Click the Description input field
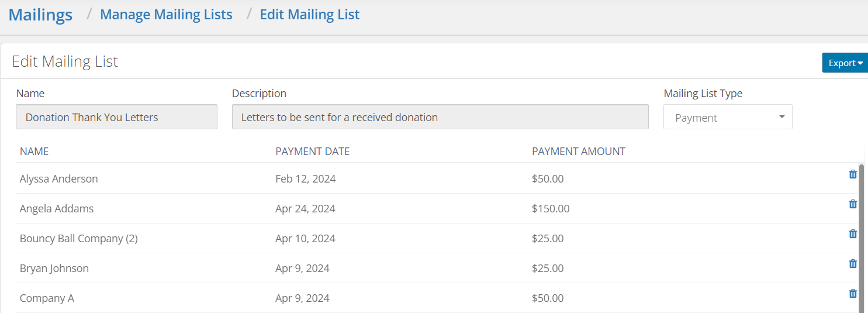 point(440,117)
